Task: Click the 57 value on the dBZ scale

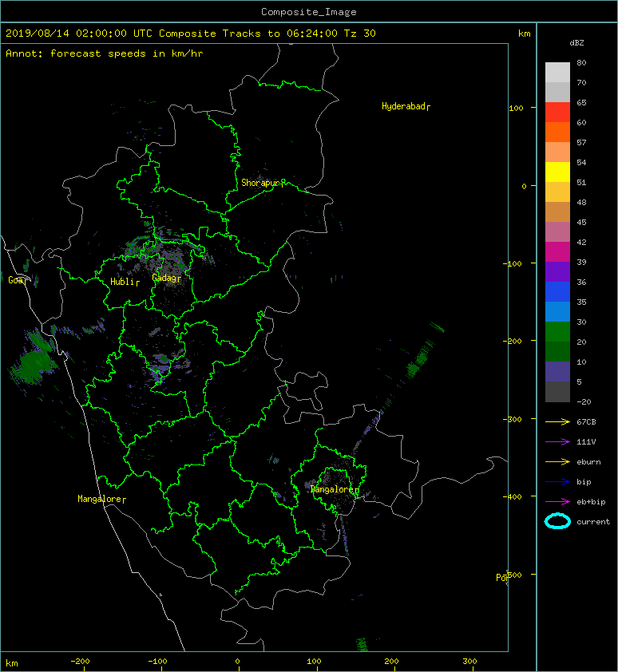Action: coord(581,142)
